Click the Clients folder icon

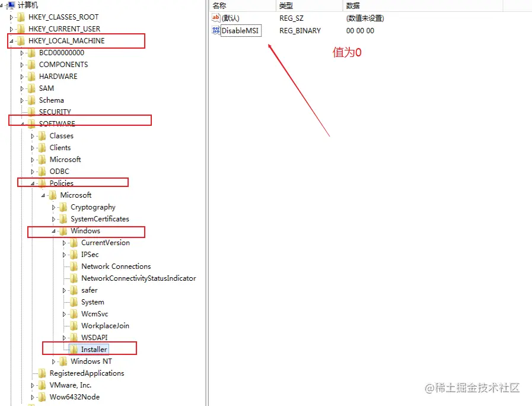[x=42, y=148]
